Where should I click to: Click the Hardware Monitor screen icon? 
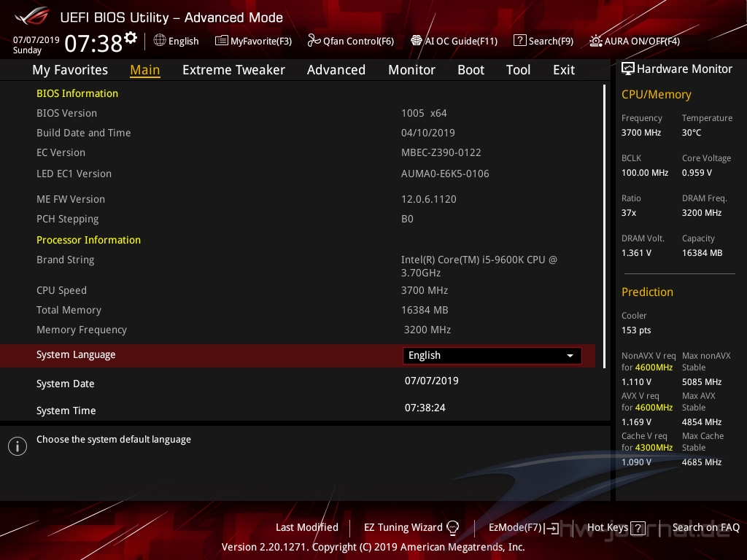pos(628,69)
